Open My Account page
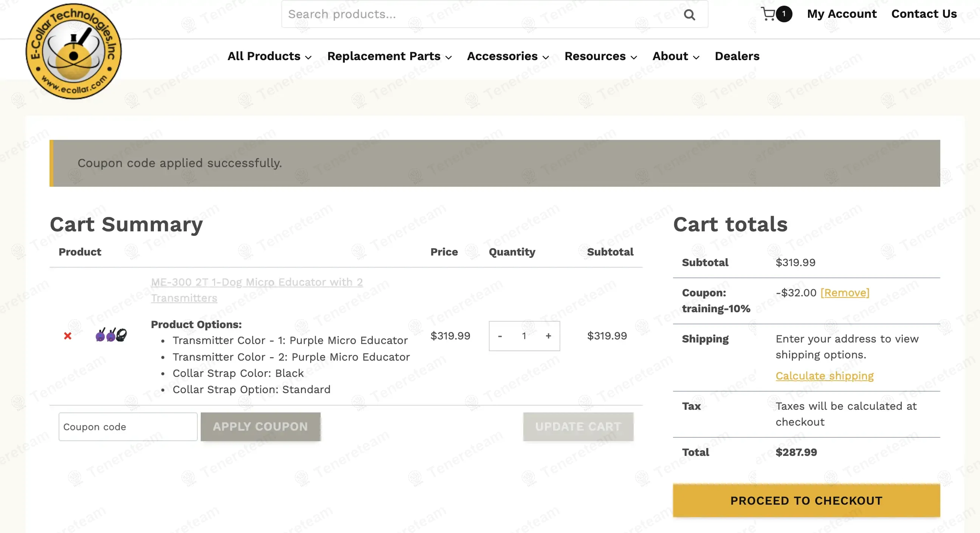Viewport: 980px width, 533px height. (x=842, y=14)
